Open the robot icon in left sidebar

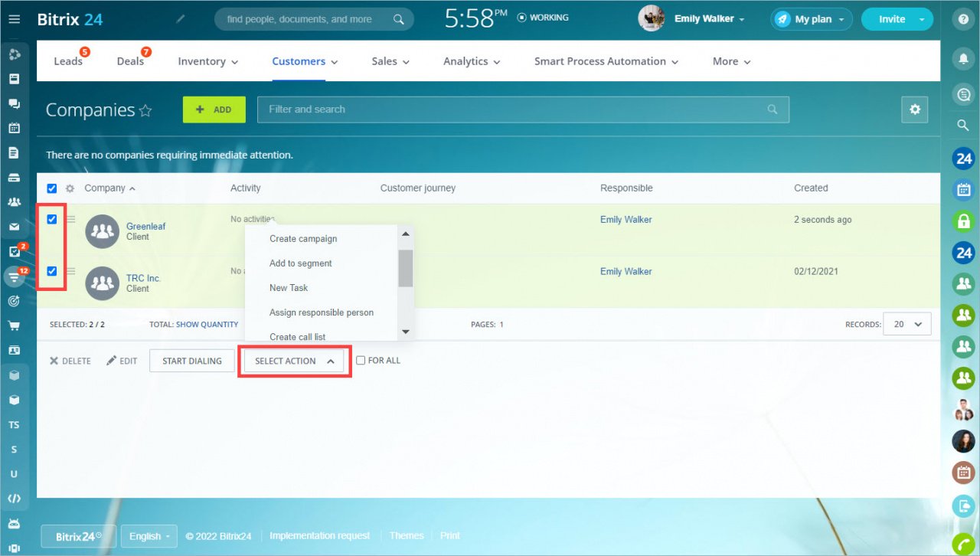tap(14, 524)
